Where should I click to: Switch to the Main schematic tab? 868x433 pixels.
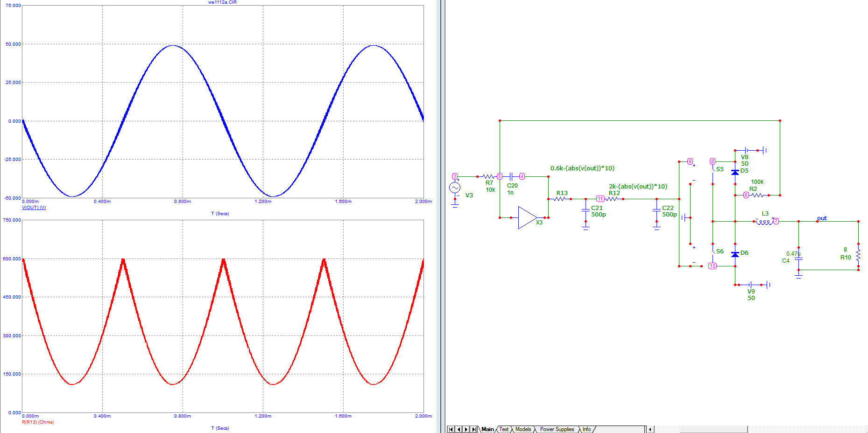click(x=487, y=429)
